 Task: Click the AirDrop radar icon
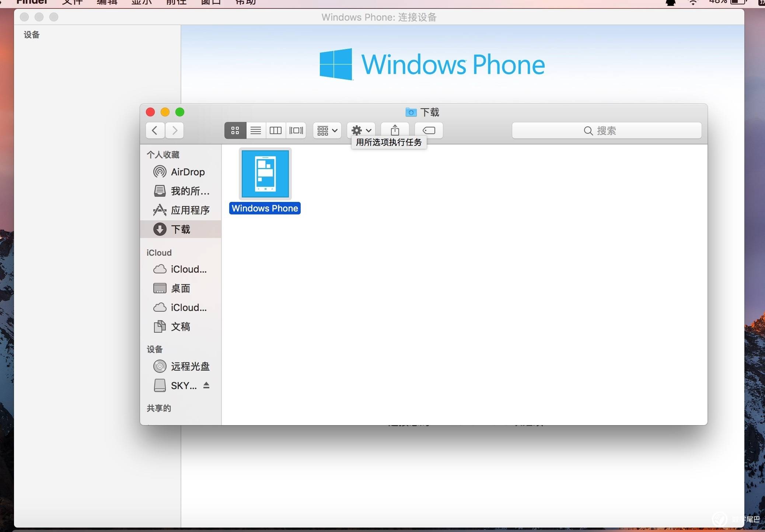coord(160,172)
